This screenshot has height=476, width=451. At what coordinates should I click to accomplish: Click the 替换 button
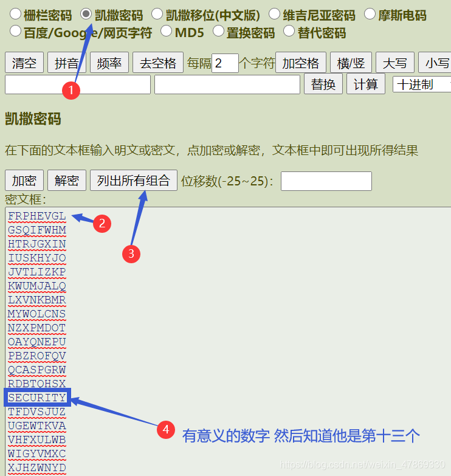[x=323, y=84]
